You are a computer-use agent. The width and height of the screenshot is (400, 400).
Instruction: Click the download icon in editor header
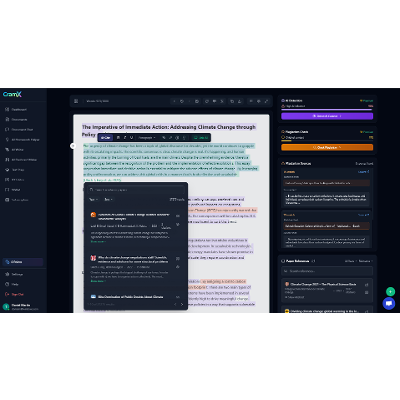pyautogui.click(x=240, y=101)
